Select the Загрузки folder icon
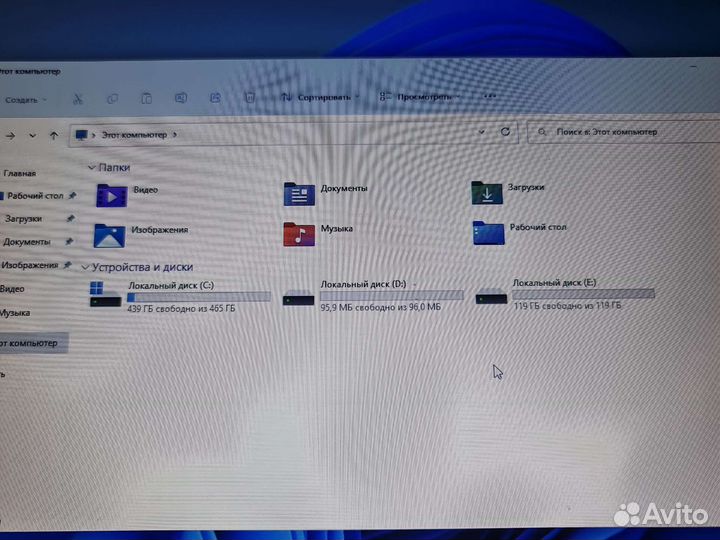The width and height of the screenshot is (720, 540). [487, 192]
